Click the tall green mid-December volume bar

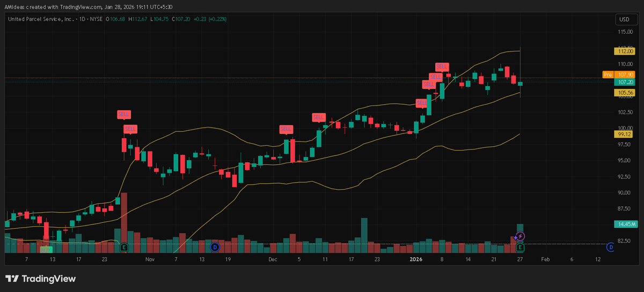(364, 235)
